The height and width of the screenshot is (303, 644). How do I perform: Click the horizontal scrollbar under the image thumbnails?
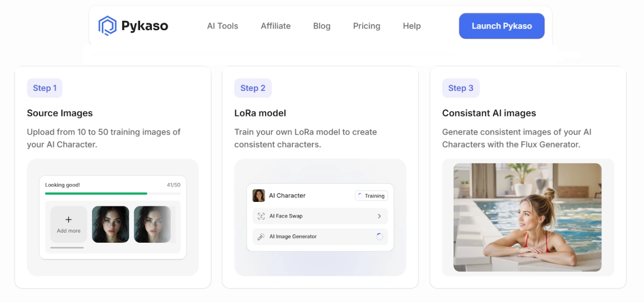coord(67,248)
